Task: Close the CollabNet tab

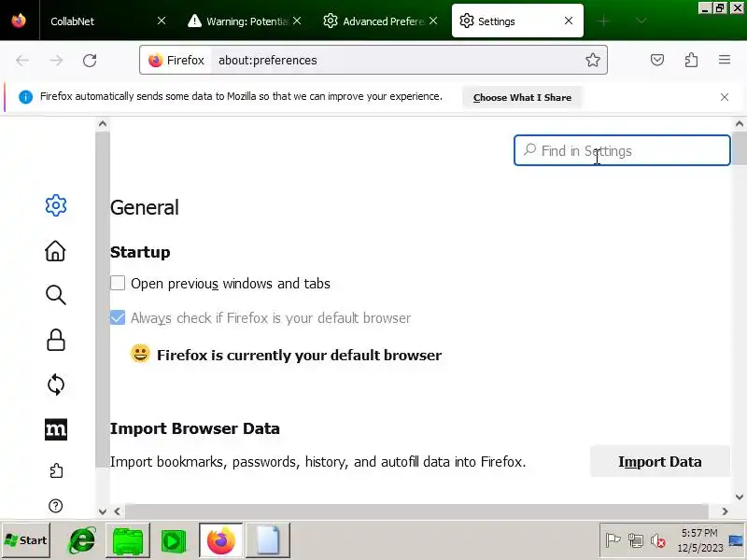Action: point(162,21)
